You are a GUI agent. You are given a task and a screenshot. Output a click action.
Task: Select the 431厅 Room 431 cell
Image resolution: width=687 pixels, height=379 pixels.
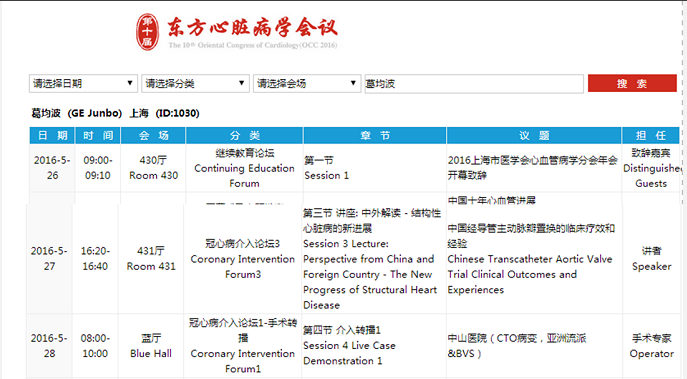coord(151,259)
